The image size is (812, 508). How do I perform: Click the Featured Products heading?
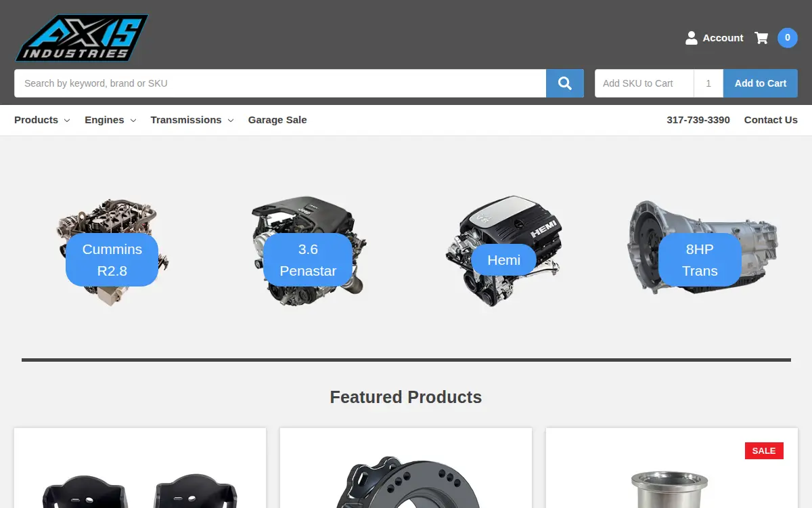(x=406, y=397)
